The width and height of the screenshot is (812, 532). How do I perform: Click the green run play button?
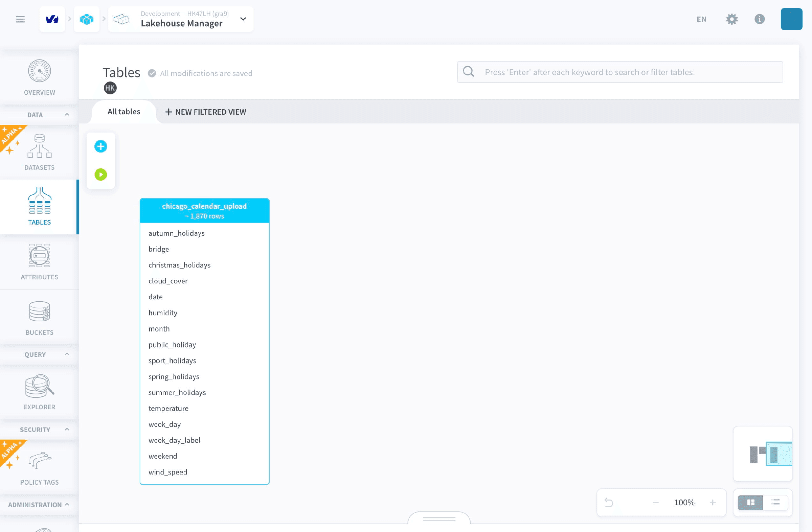(100, 175)
